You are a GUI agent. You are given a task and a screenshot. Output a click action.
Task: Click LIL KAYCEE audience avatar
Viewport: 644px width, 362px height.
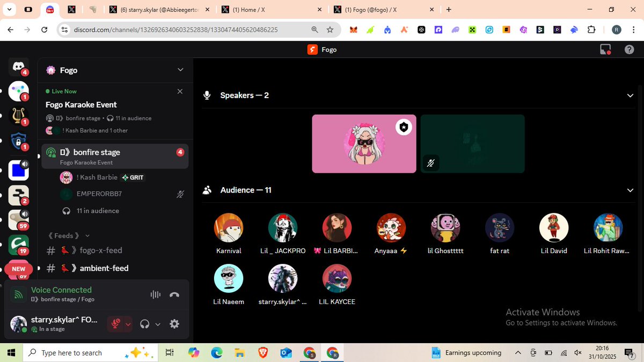(x=337, y=278)
